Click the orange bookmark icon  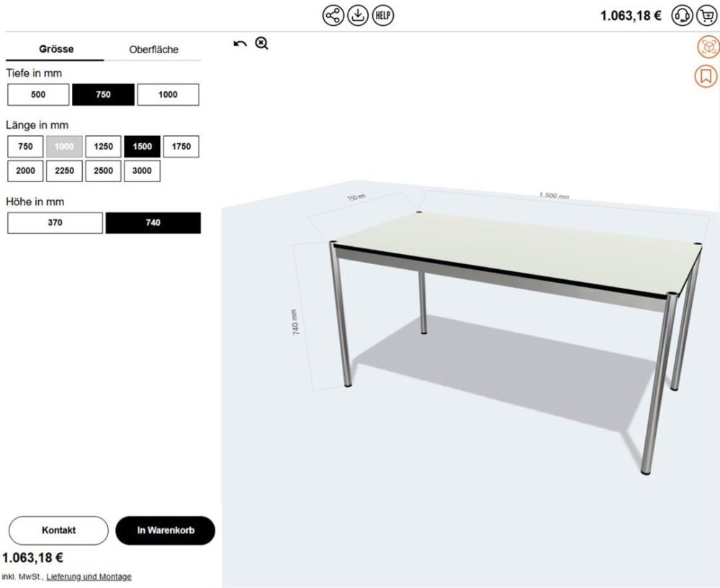[x=706, y=76]
